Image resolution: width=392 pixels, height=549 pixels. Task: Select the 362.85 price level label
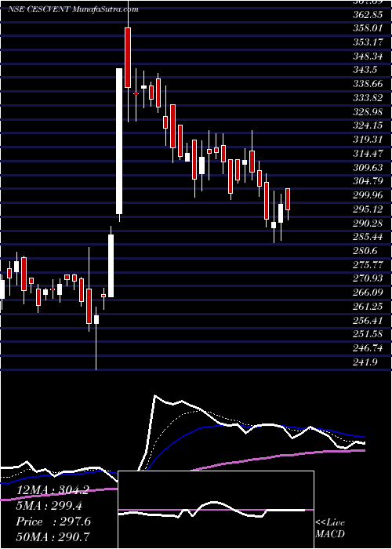coord(368,15)
